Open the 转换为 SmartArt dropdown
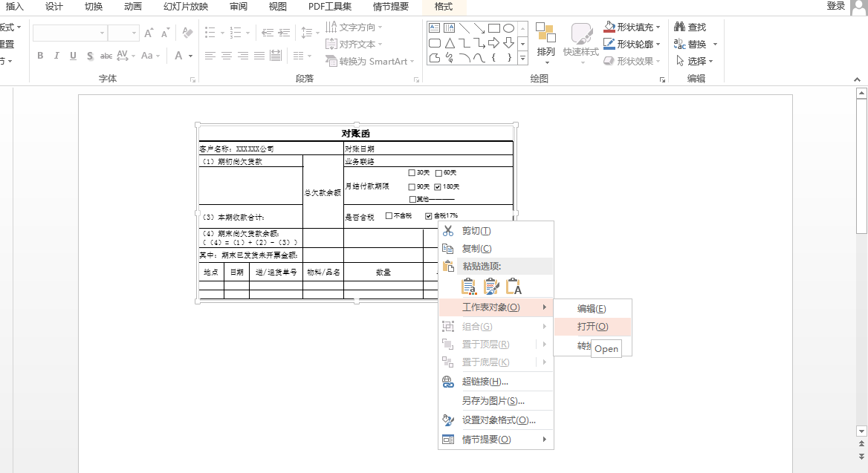Viewport: 868px width, 473px height. (370, 62)
